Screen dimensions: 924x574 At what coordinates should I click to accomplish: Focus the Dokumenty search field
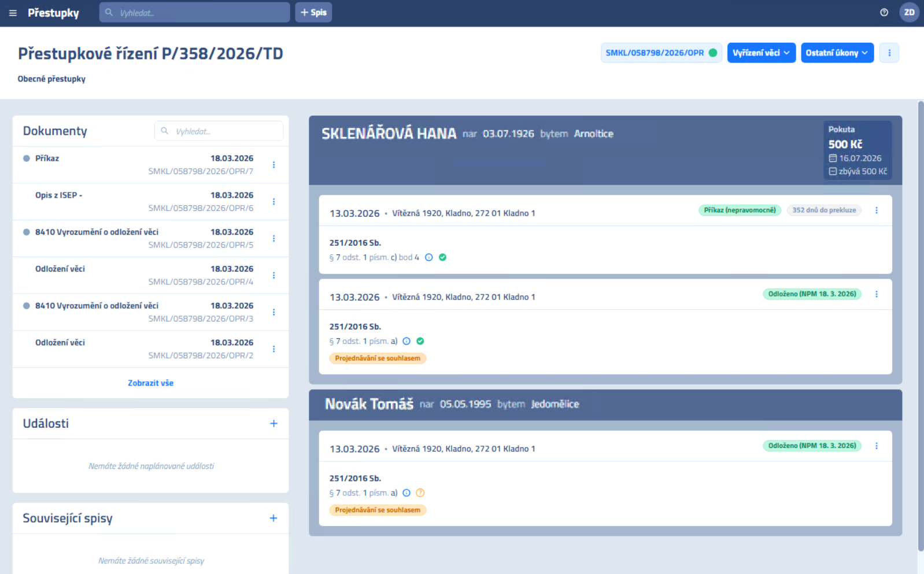[x=219, y=131]
